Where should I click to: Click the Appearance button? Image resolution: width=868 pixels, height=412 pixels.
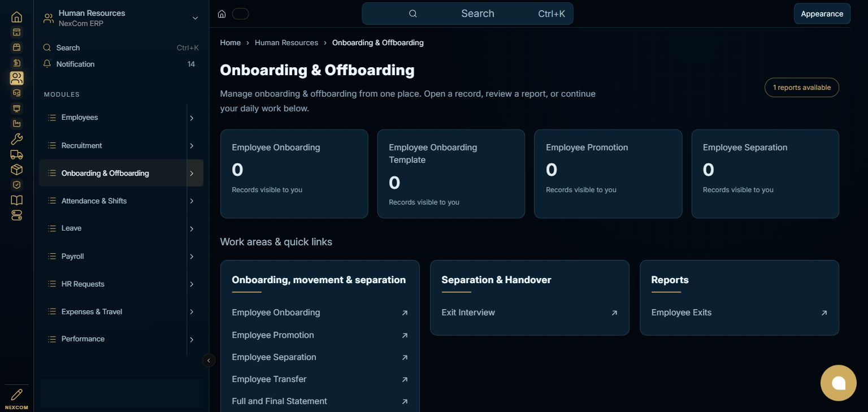click(x=822, y=14)
